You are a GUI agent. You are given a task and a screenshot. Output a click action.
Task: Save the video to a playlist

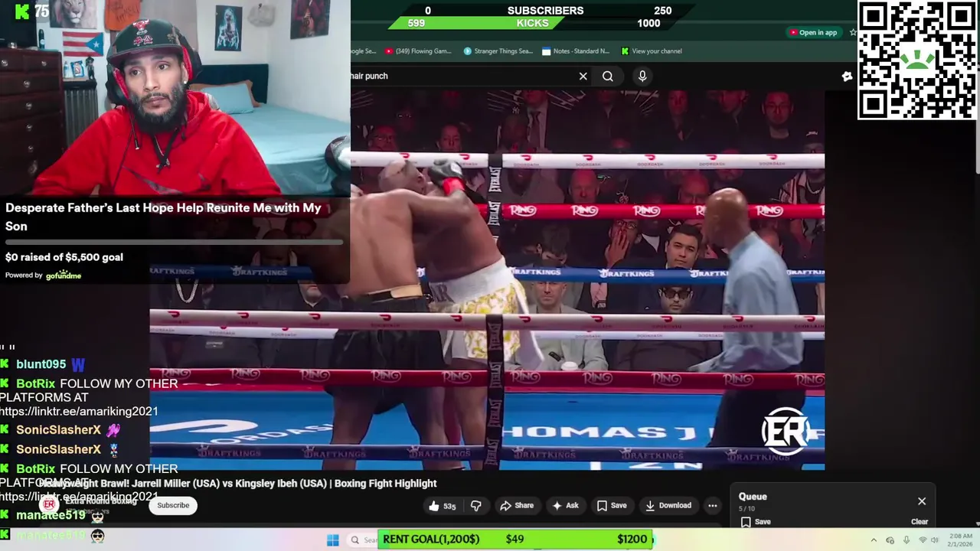[612, 506]
